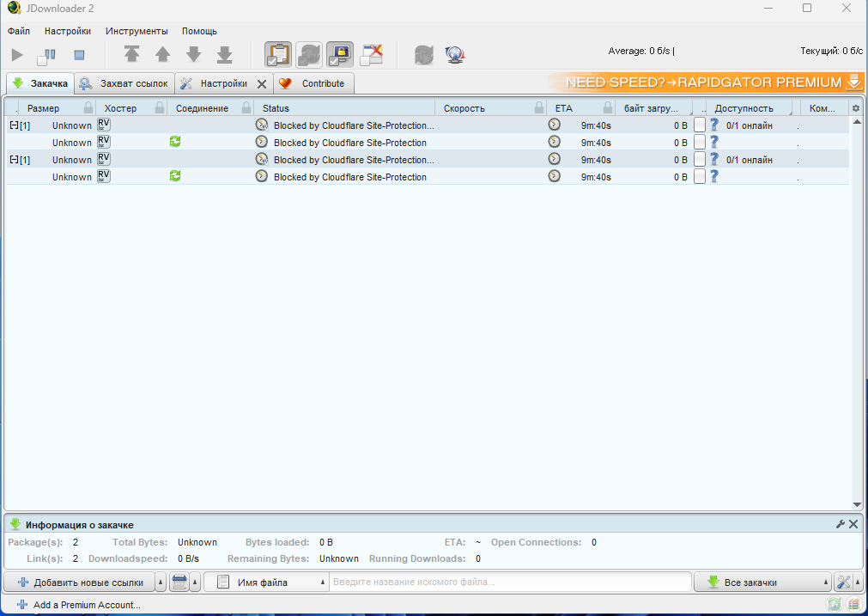The image size is (868, 616).
Task: Toggle lock on Хостер column
Action: coord(160,108)
